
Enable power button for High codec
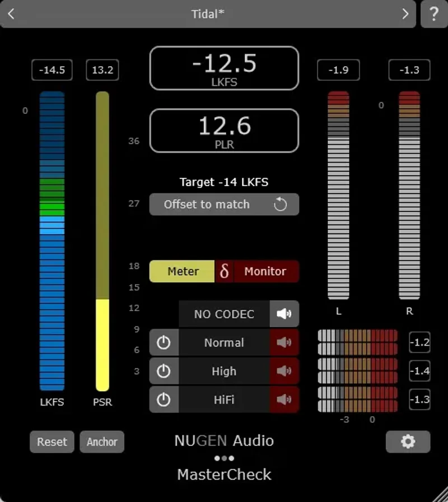click(164, 371)
